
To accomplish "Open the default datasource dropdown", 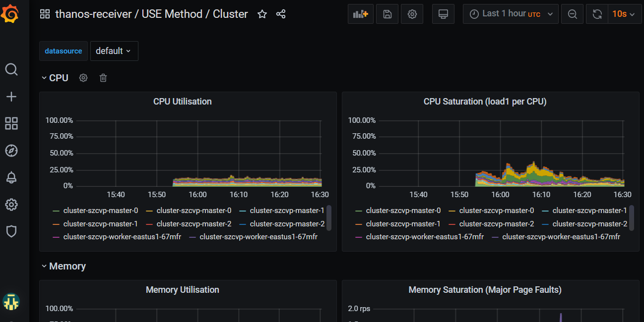I will [114, 51].
